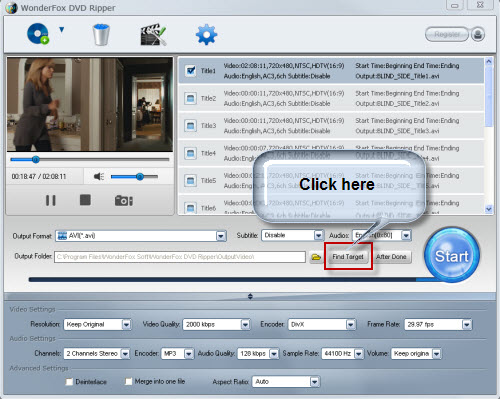Select the Output:BLIND_SIDE_Title3.avi text
500x399 pixels.
pyautogui.click(x=397, y=131)
